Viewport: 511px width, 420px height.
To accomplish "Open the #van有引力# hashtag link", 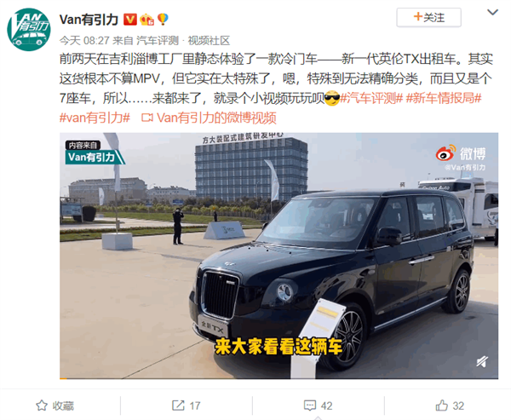I will 95,118.
